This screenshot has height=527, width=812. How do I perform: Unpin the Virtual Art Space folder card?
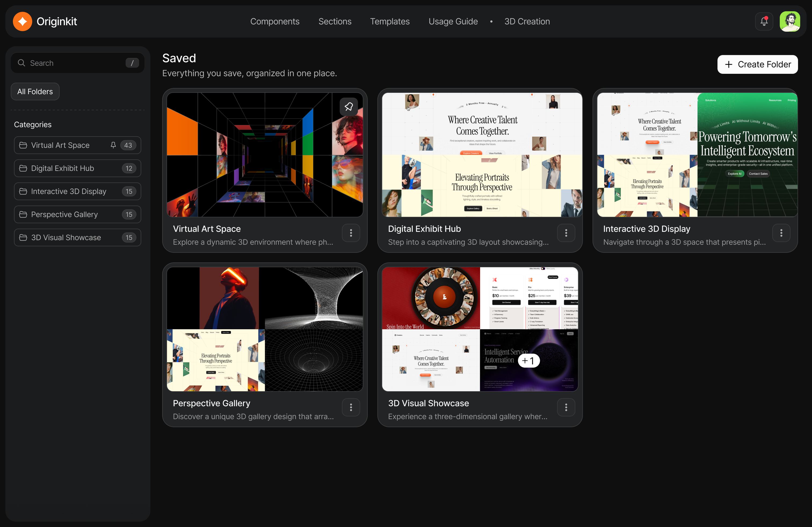pyautogui.click(x=348, y=107)
